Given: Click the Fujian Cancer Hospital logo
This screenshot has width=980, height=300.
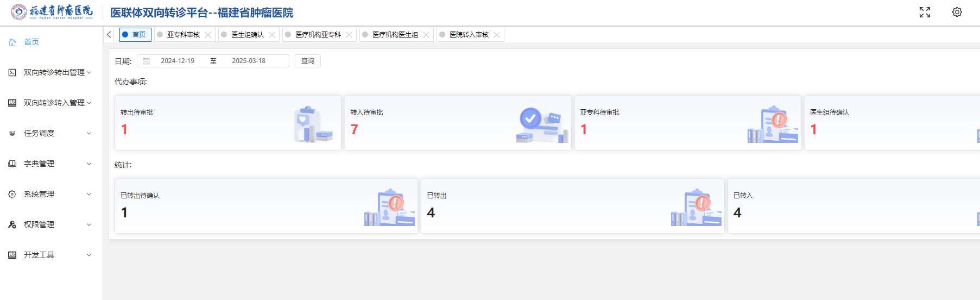Looking at the screenshot, I should (52, 12).
